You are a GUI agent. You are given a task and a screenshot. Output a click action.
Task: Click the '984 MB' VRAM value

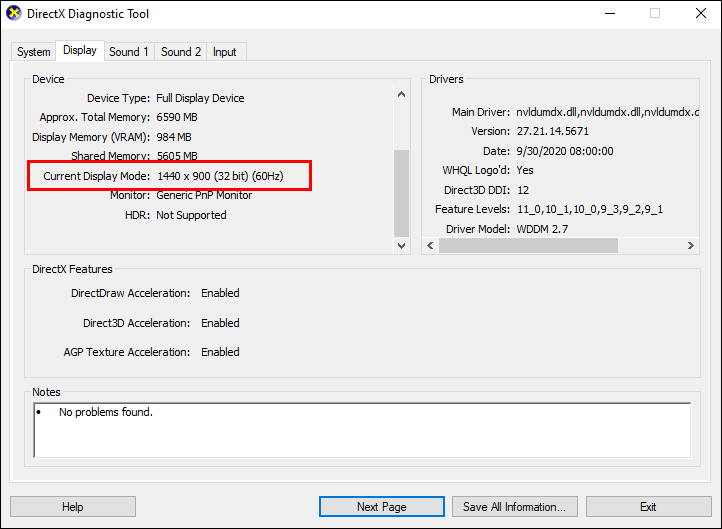[174, 137]
